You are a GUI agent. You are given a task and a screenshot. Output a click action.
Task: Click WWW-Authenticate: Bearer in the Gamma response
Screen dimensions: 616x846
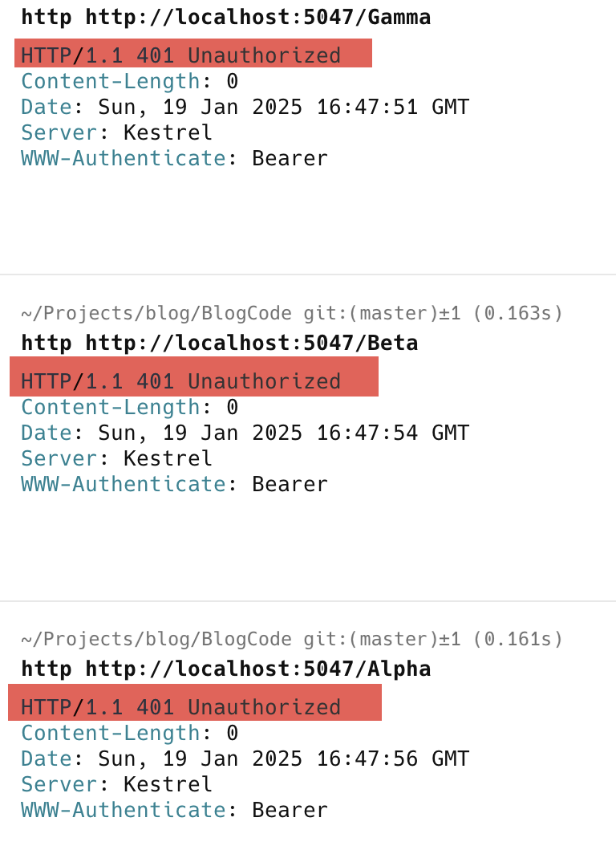tap(174, 158)
